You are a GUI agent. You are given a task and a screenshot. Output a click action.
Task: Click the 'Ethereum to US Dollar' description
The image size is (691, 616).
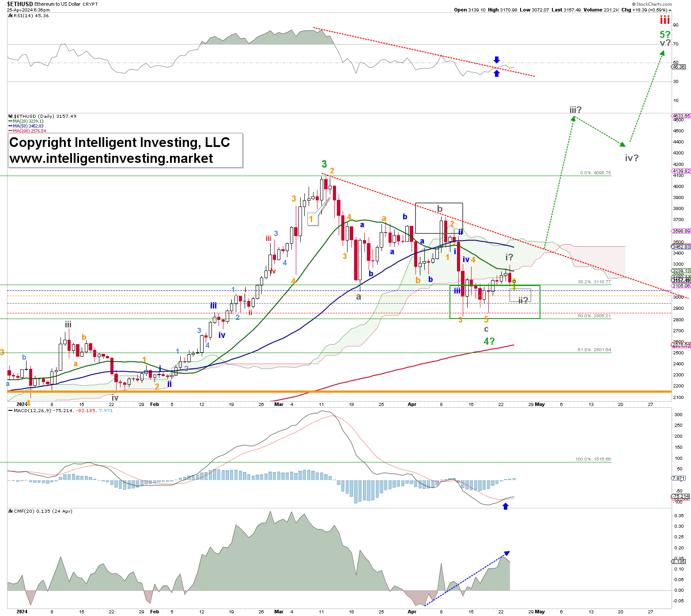[57, 4]
